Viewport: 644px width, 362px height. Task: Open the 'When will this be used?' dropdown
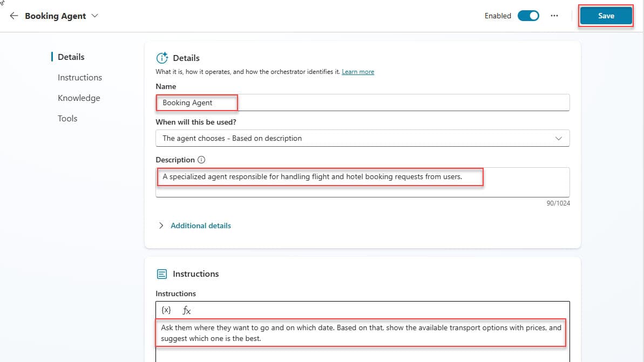(362, 138)
